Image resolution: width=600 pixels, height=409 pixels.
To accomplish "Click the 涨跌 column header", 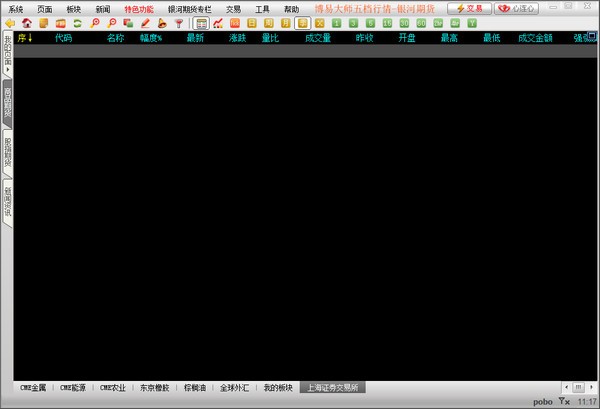I will 237,38.
